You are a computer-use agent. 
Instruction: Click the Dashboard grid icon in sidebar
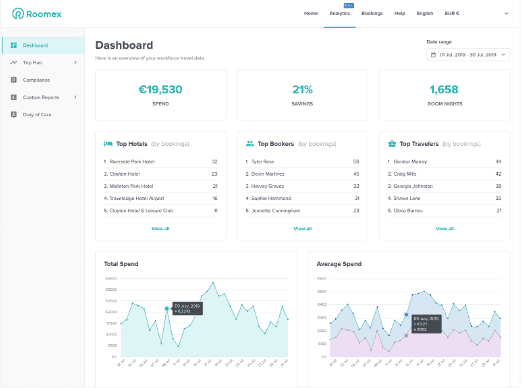(x=14, y=45)
